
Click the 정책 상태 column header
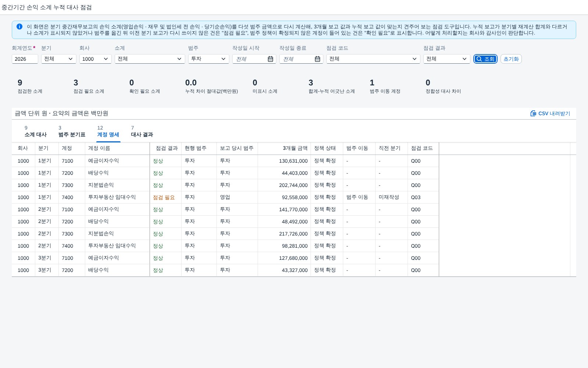coord(327,148)
